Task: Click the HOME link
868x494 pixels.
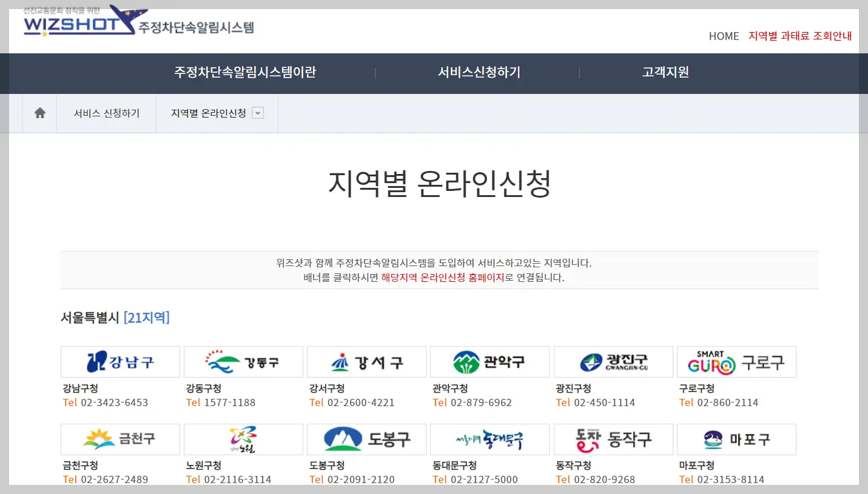Action: (723, 36)
